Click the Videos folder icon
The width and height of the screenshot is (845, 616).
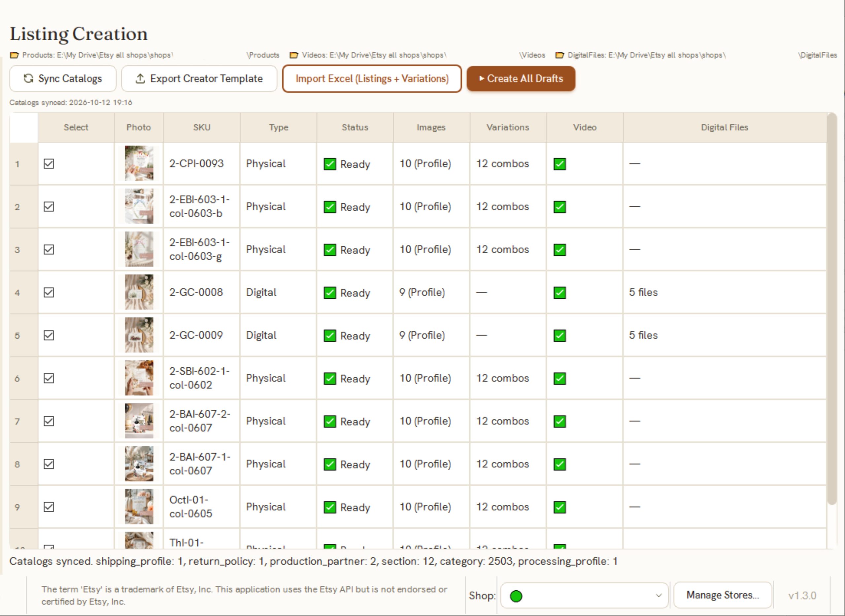(294, 55)
